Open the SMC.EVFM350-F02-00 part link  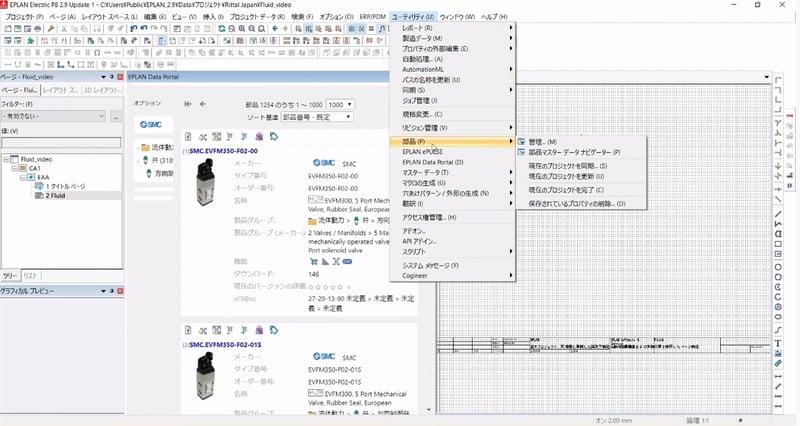tap(223, 151)
